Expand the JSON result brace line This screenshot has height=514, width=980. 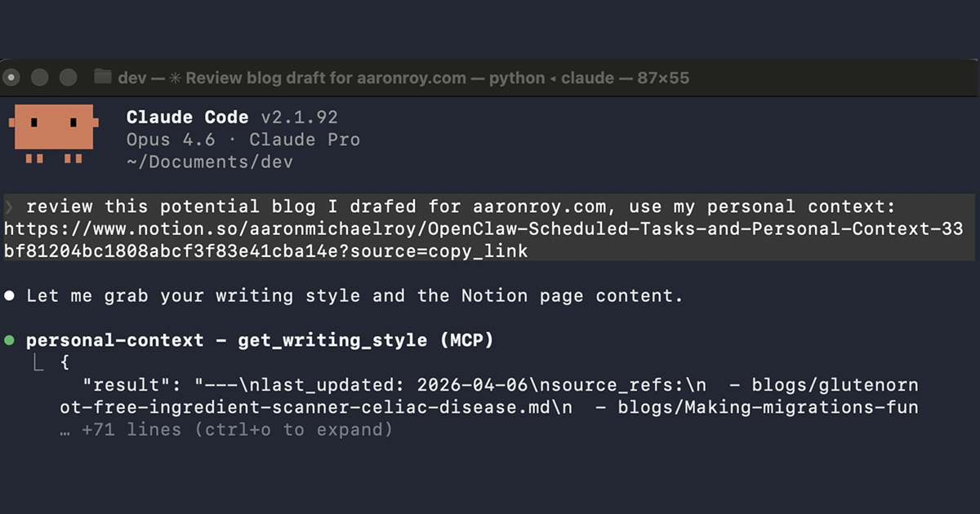pyautogui.click(x=65, y=361)
